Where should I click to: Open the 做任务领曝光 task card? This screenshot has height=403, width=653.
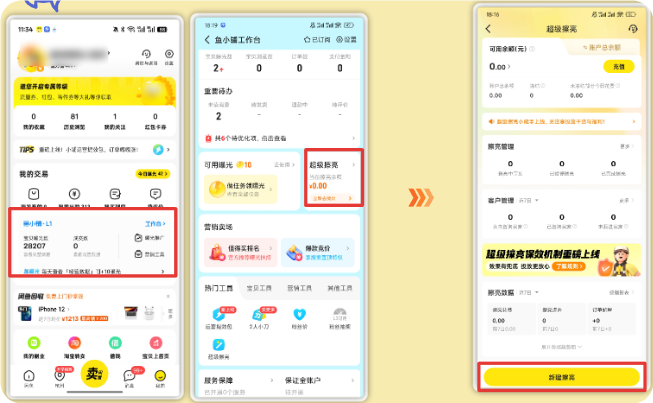pos(240,189)
